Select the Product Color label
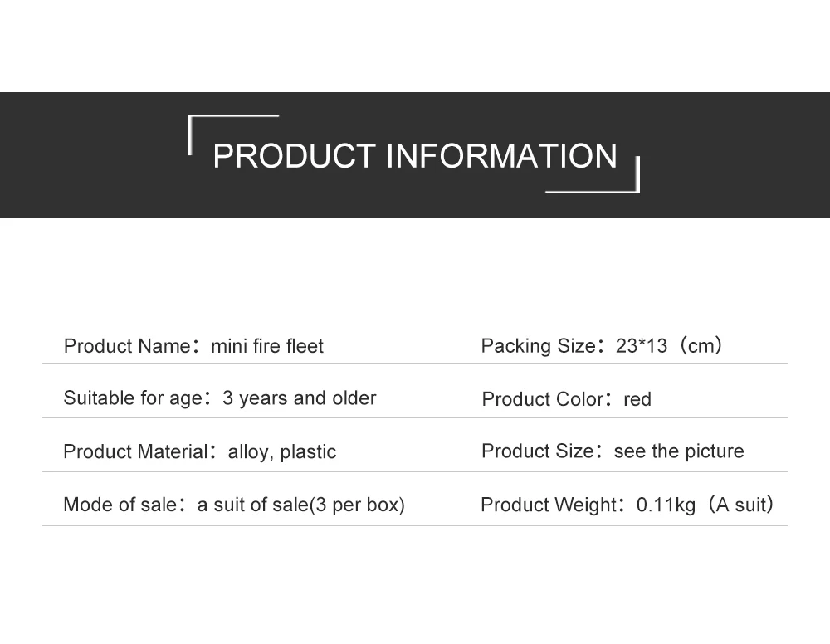The width and height of the screenshot is (830, 644). (543, 399)
